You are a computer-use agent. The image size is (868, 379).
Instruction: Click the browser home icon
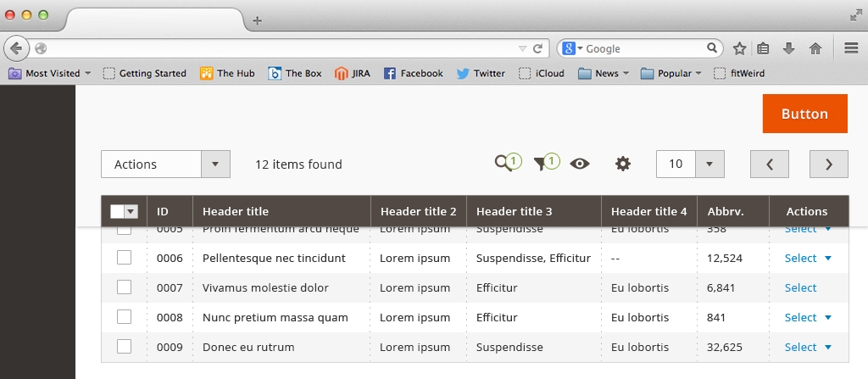click(x=815, y=48)
